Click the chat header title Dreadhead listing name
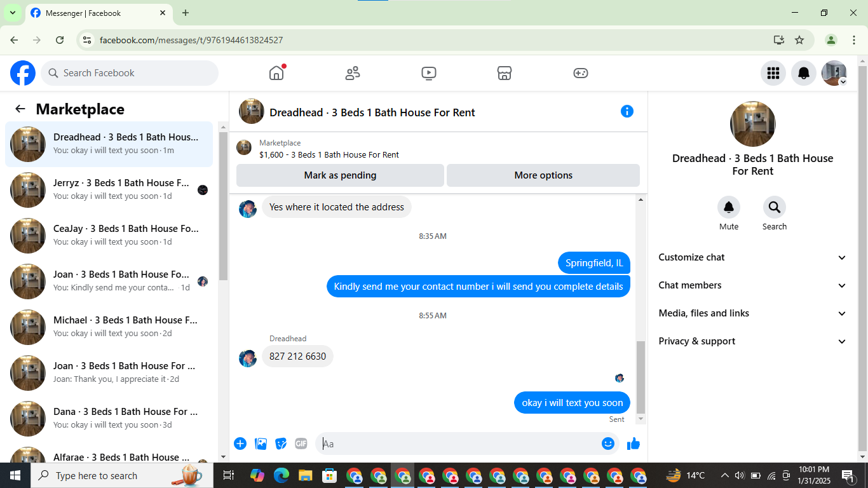 [x=372, y=112]
